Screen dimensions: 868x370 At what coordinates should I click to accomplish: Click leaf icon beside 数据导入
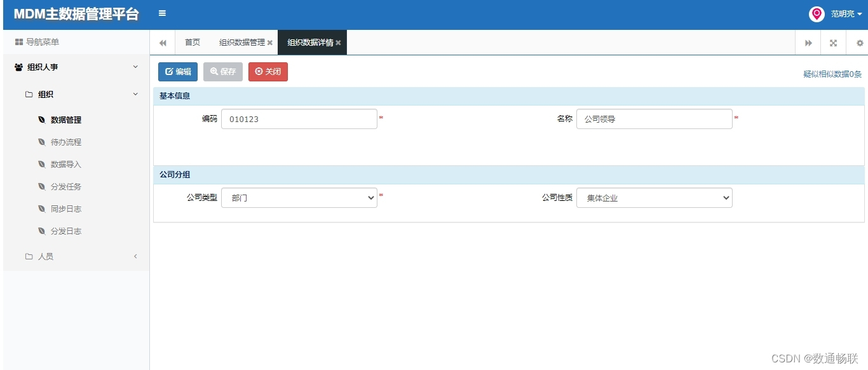(x=42, y=164)
